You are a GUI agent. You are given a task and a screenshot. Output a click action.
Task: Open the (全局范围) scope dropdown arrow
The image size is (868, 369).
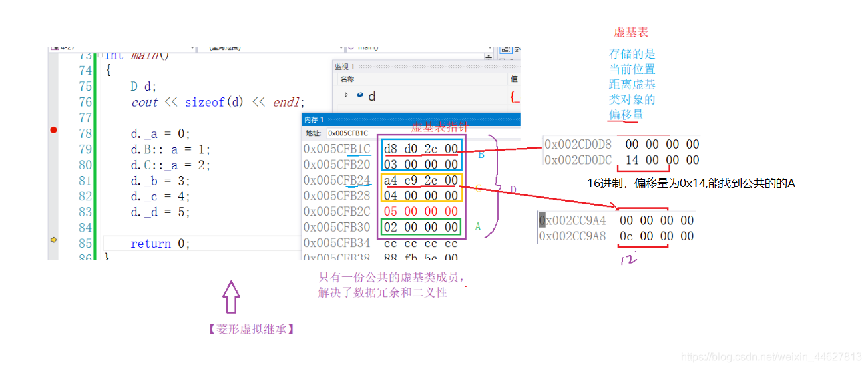[341, 48]
